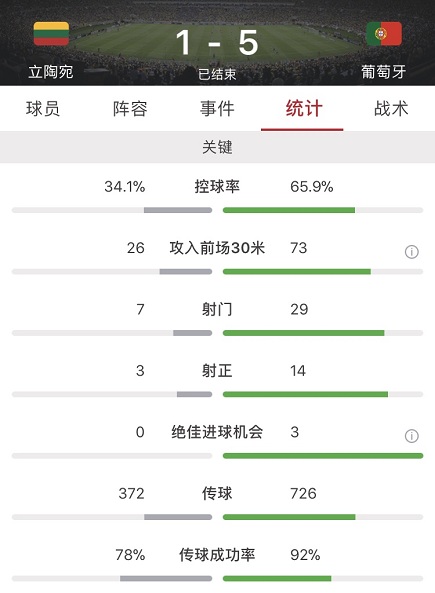The width and height of the screenshot is (435, 593).
Task: Tap the 射正 stat label
Action: (x=217, y=371)
